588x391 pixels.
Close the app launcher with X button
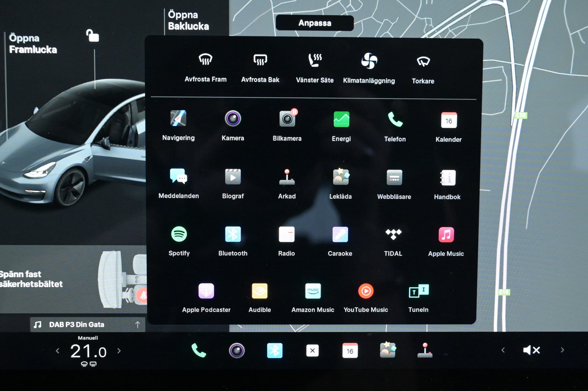click(x=312, y=351)
